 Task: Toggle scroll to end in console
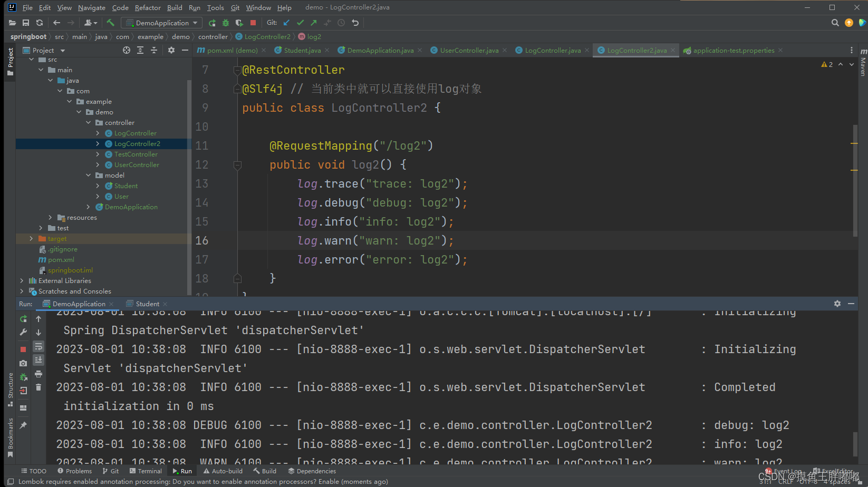[38, 360]
